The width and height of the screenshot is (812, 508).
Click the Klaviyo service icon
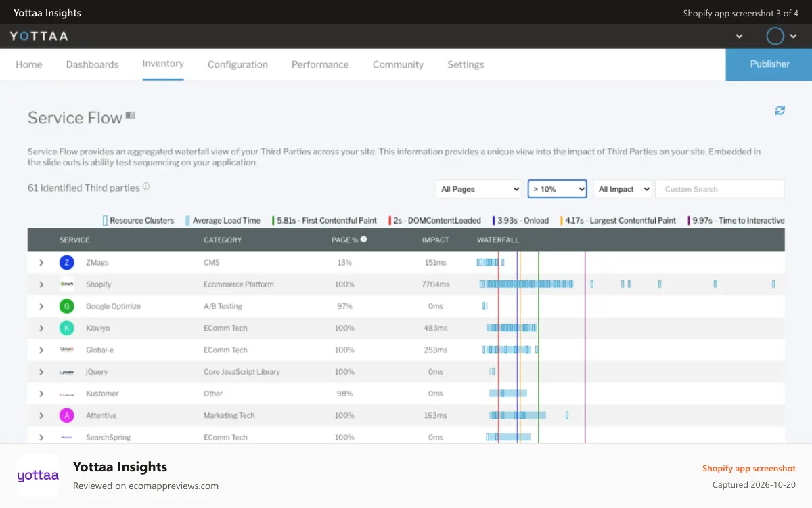coord(66,328)
